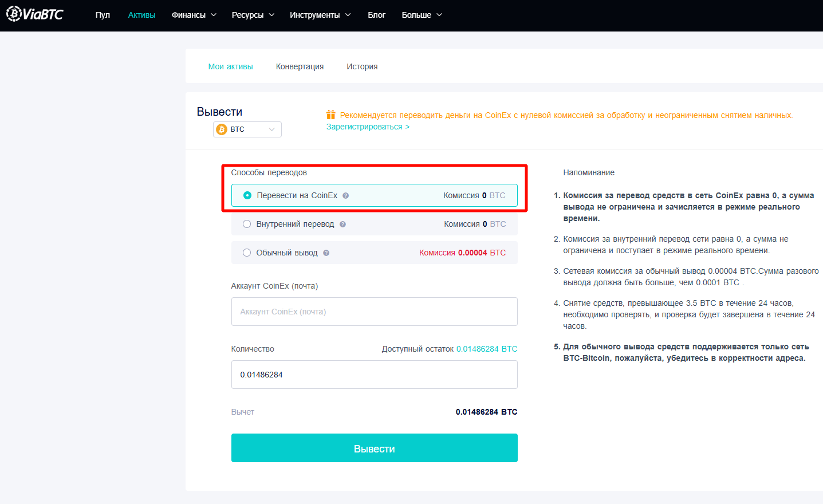Image resolution: width=823 pixels, height=504 pixels.
Task: Click reminder item about 3.5 BTC withdrawals
Action: tap(689, 314)
